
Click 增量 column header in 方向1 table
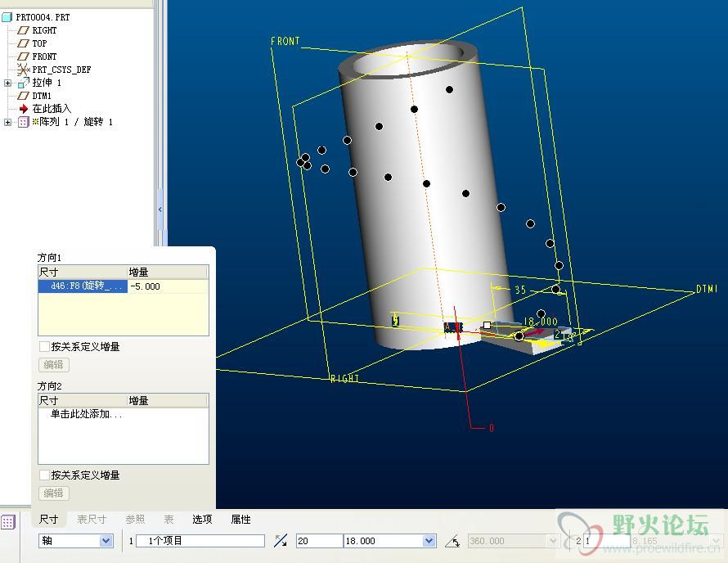(168, 272)
